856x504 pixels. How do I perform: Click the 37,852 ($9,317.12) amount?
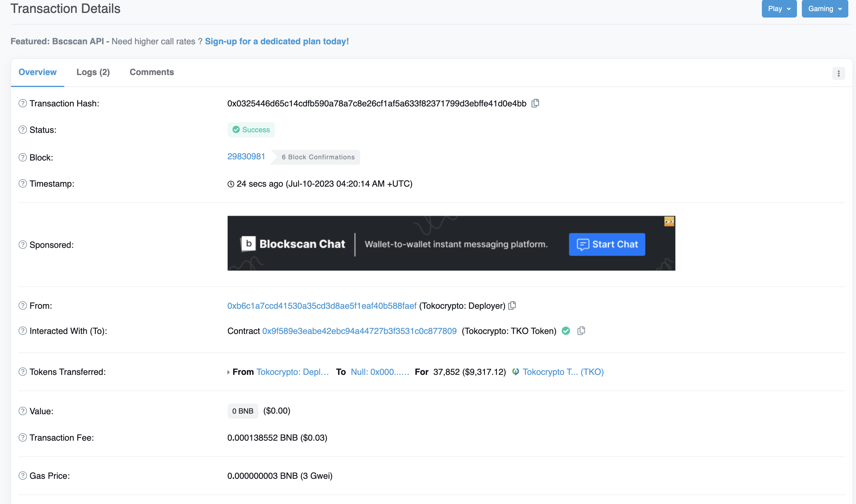469,372
